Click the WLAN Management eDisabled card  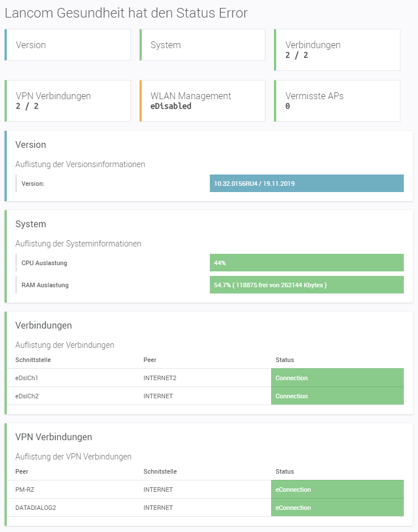[x=202, y=101]
